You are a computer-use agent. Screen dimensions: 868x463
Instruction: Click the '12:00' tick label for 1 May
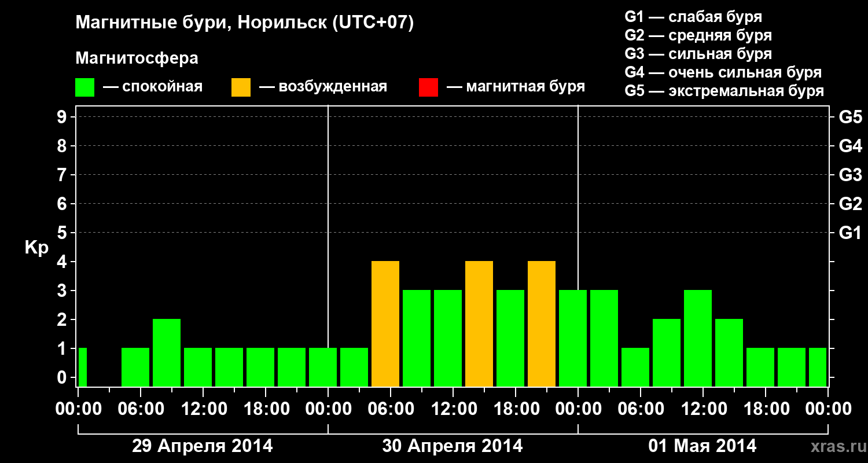703,409
